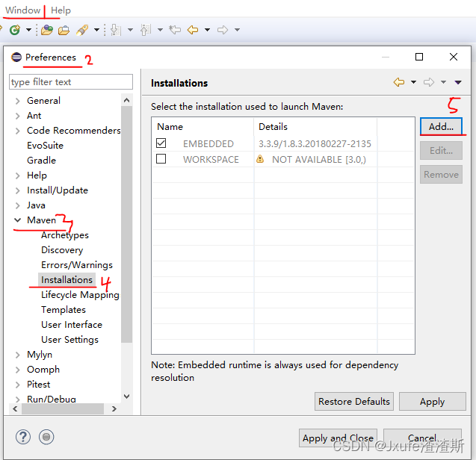The image size is (476, 460).
Task: Check the WORKSPACE installation checkbox
Action: coord(161,159)
